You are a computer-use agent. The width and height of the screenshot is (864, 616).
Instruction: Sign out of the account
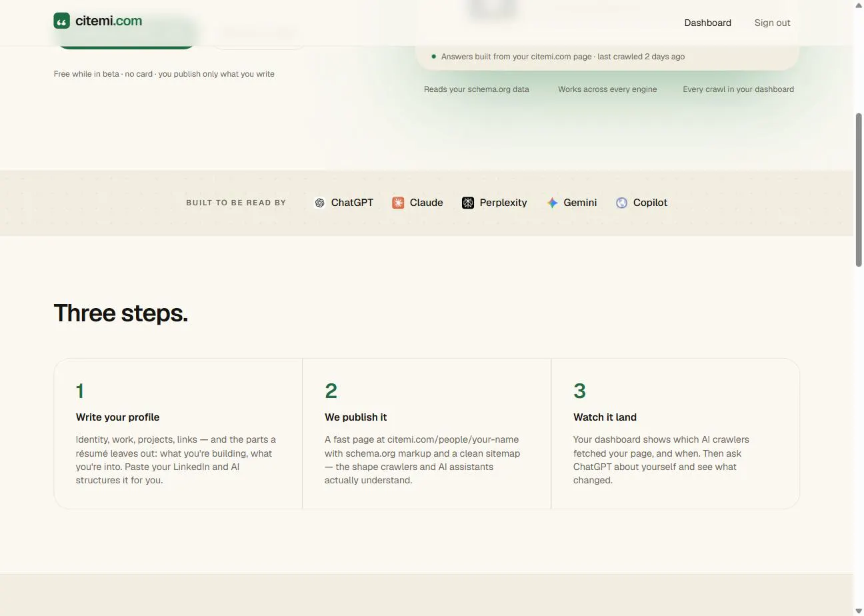pyautogui.click(x=772, y=23)
